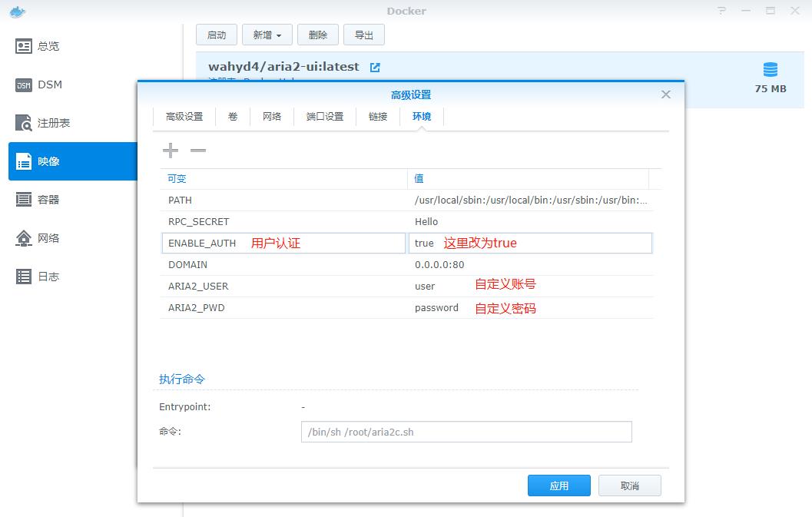Viewport: 812px width, 517px height.
Task: Close the 高级设置 dialog
Action: click(666, 94)
